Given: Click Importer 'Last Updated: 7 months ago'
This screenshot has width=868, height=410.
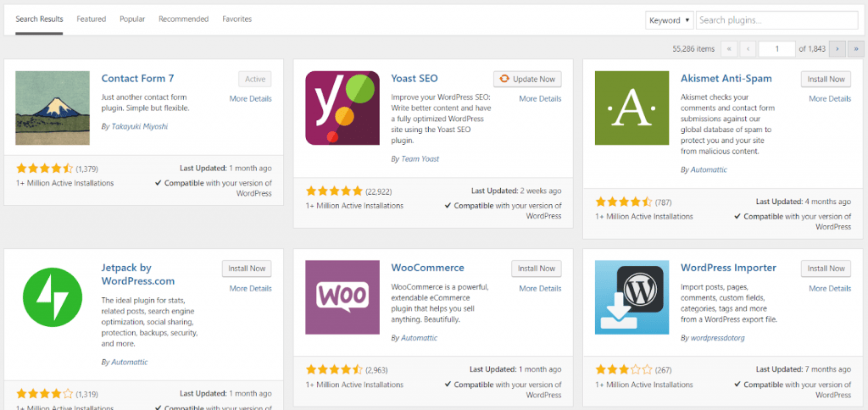Looking at the screenshot, I should (804, 369).
